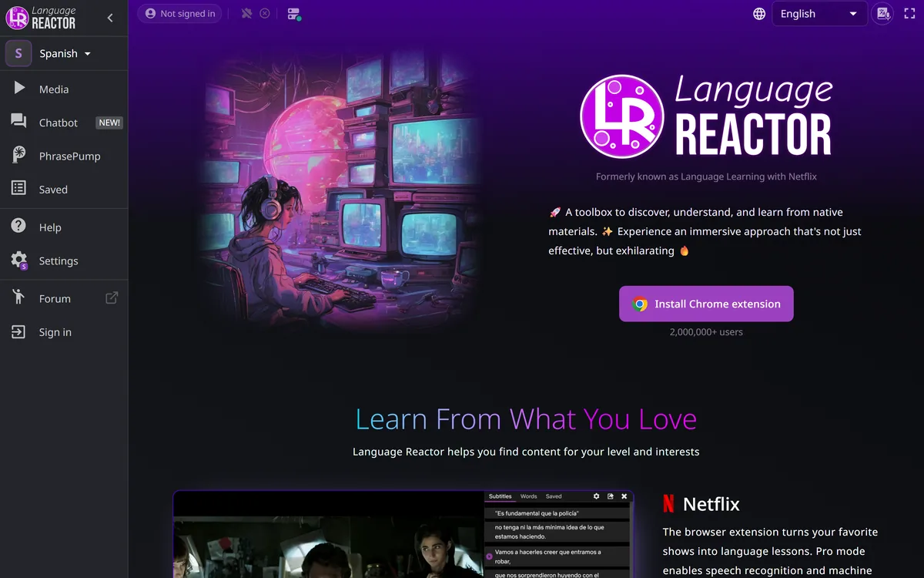Select the Saved tab in preview panel
Viewport: 924px width, 578px height.
[x=554, y=496]
